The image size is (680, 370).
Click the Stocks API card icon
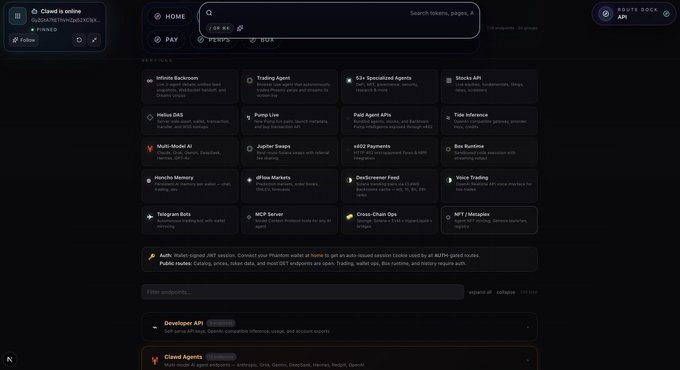(449, 80)
